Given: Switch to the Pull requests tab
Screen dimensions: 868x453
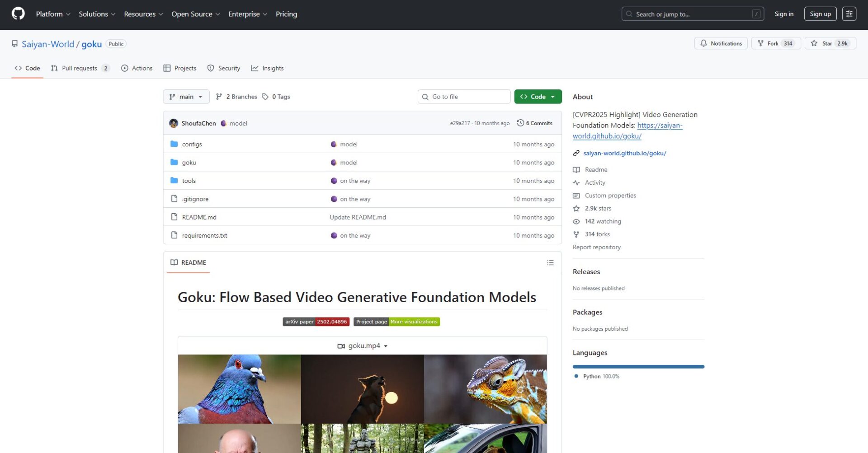Looking at the screenshot, I should (x=80, y=68).
